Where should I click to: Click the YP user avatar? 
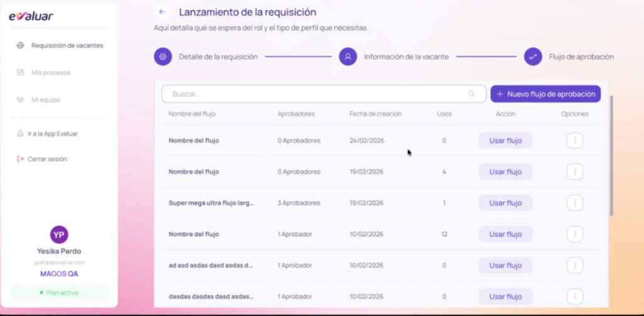click(59, 235)
